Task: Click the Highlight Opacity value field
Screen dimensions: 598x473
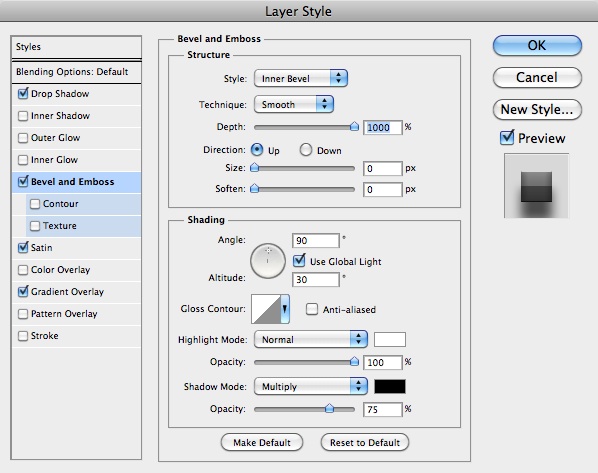Action: [383, 362]
